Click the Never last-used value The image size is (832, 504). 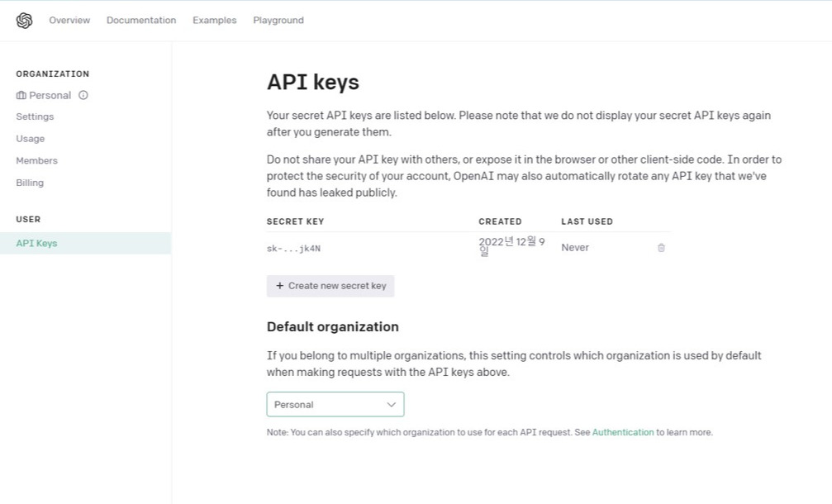pyautogui.click(x=575, y=248)
